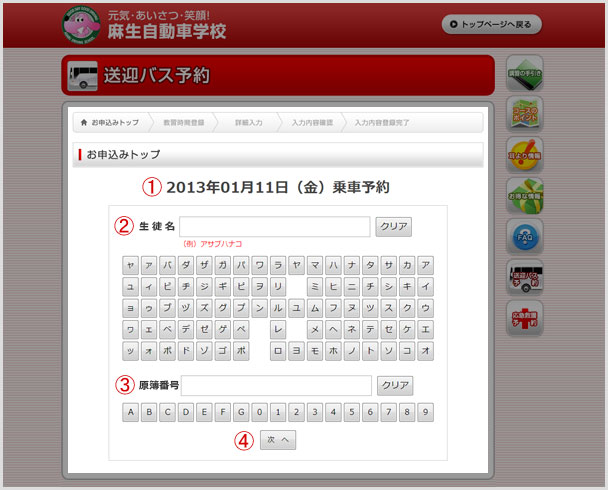The height and width of the screenshot is (490, 608).
Task: Clear the 原簿番号 field with クリア
Action: point(395,385)
